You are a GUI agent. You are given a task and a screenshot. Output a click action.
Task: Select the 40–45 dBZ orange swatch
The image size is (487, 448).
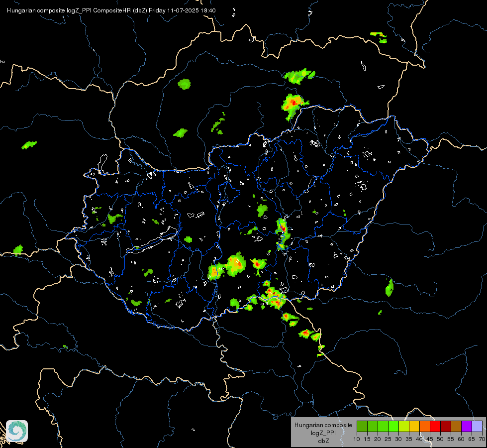pyautogui.click(x=425, y=426)
